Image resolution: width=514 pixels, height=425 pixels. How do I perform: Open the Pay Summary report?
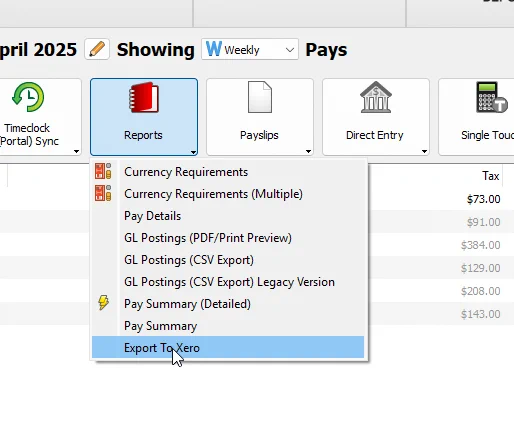click(228, 326)
